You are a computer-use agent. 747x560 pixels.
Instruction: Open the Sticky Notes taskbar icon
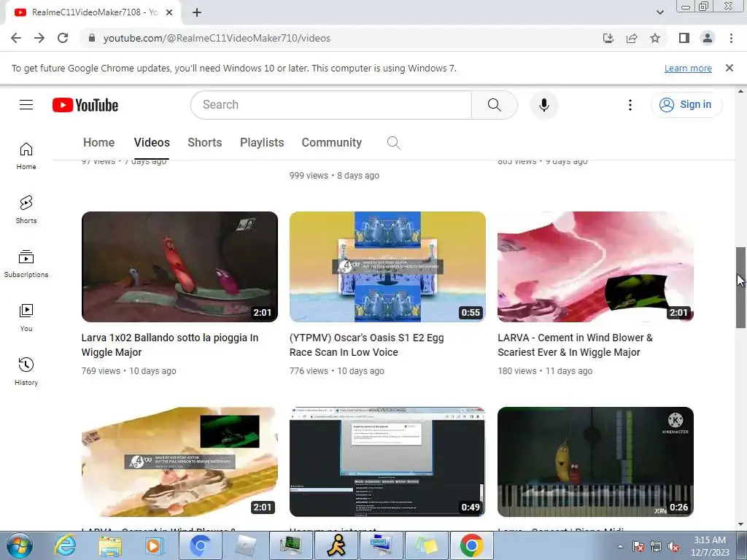[426, 545]
